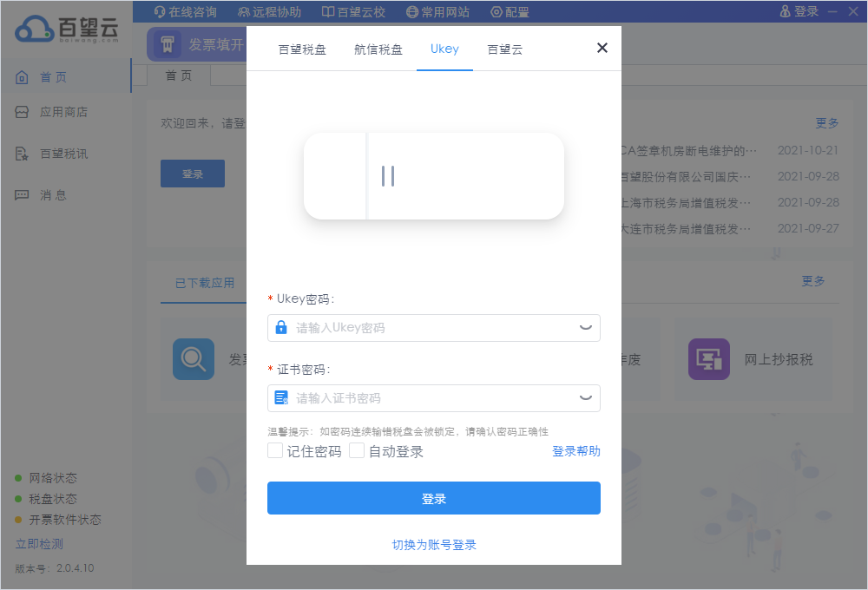Click the 在线咨询 top menu label
The height and width of the screenshot is (590, 868).
coord(193,11)
